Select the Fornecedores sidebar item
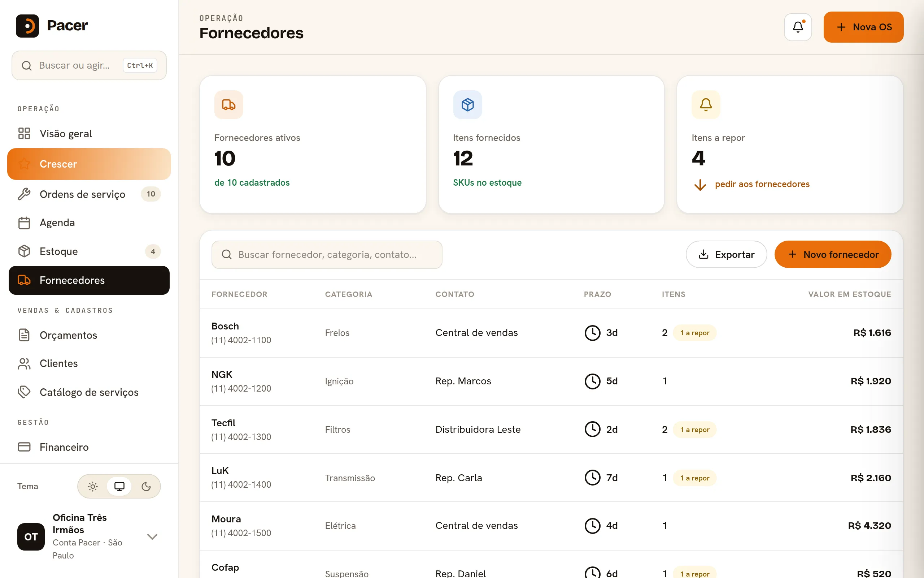This screenshot has height=578, width=924. click(x=89, y=280)
